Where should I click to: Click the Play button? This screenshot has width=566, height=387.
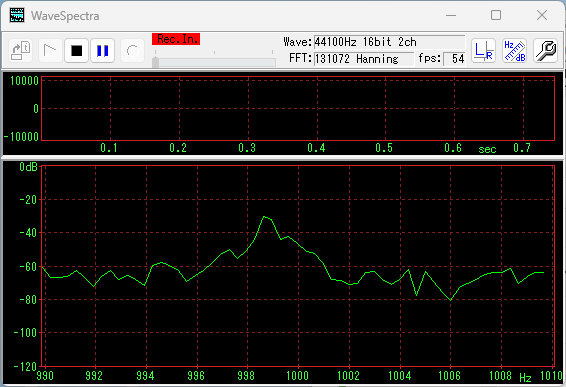pos(50,51)
